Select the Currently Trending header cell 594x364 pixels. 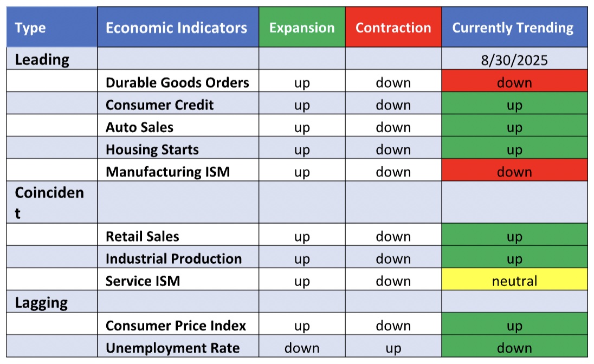(513, 28)
